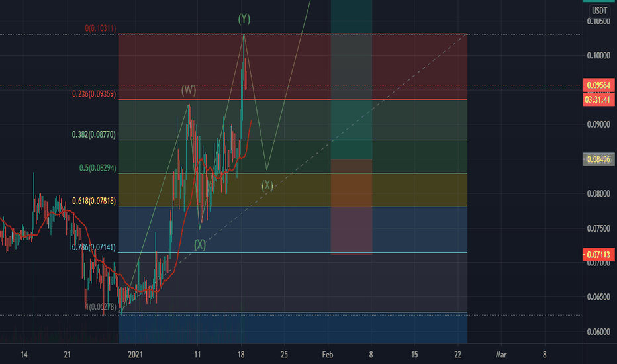Select the lower (X) wave label near 0.786
The width and height of the screenshot is (617, 364).
(x=200, y=244)
